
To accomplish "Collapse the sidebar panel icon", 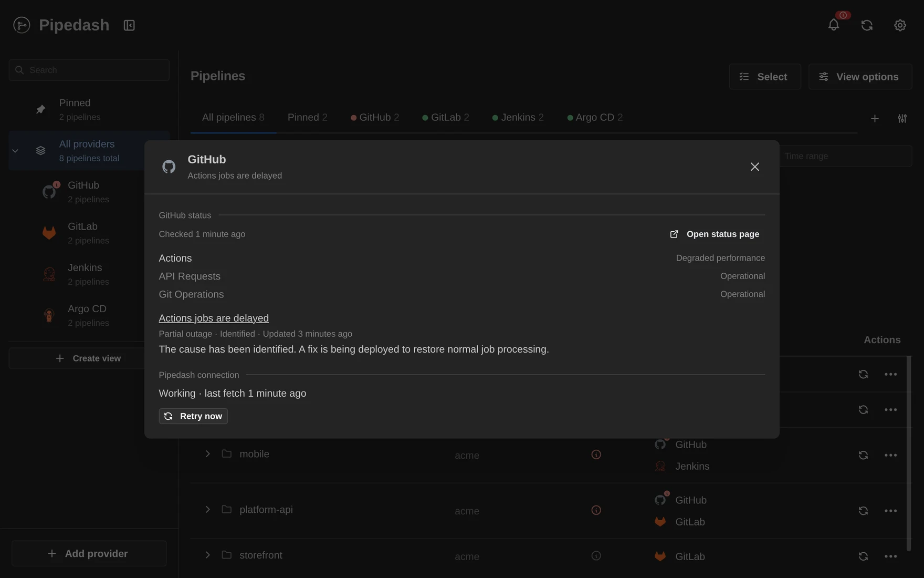I will coord(129,25).
